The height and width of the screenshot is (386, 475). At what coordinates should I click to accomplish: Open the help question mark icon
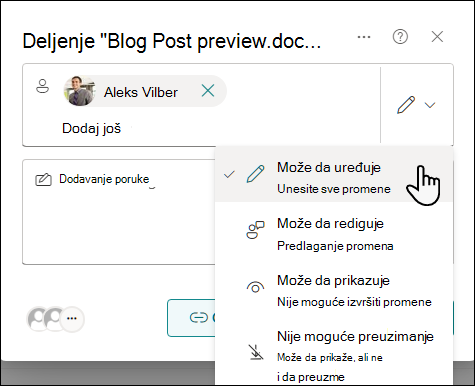(x=400, y=37)
